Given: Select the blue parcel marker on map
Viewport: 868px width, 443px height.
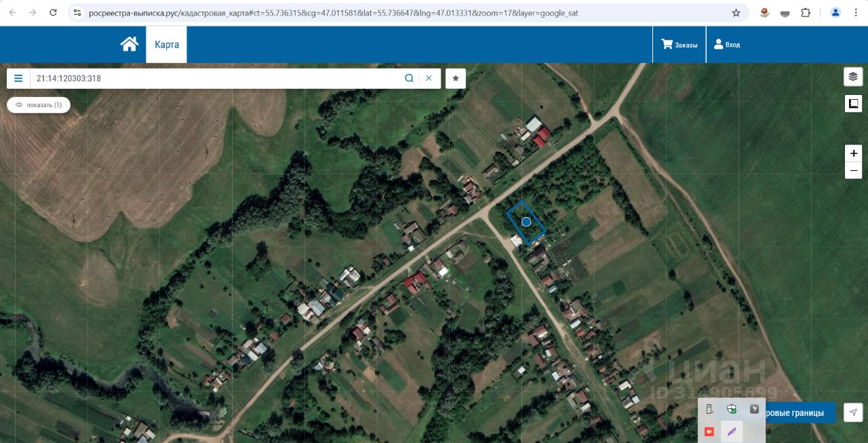Looking at the screenshot, I should (x=526, y=222).
